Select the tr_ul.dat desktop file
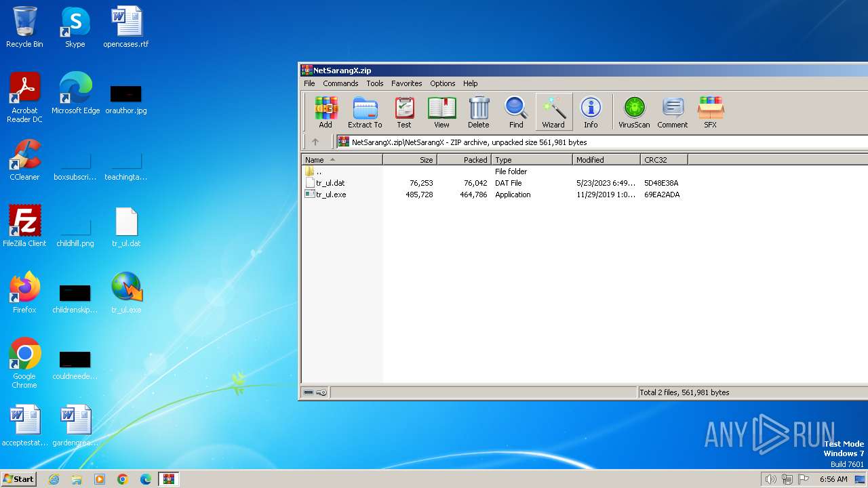The image size is (868, 488). (x=126, y=227)
